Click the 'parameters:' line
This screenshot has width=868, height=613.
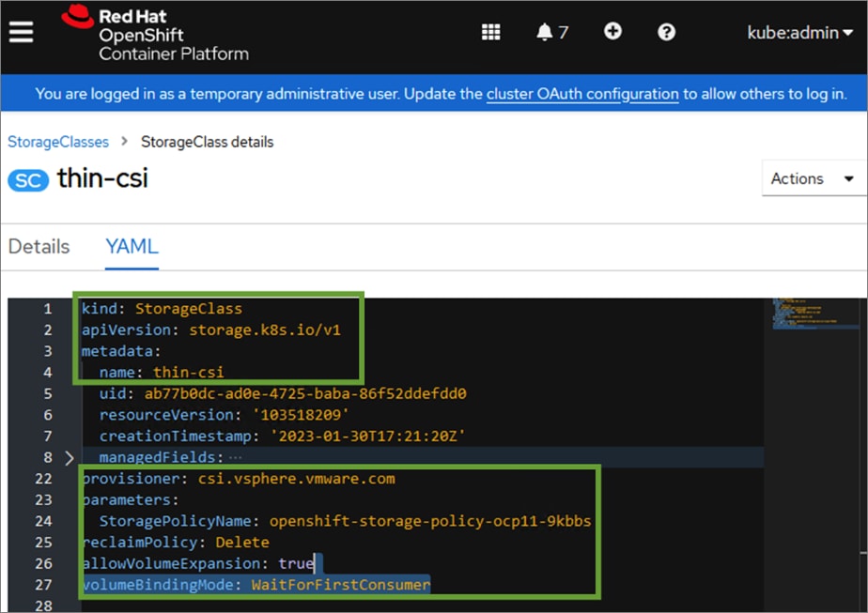point(130,500)
